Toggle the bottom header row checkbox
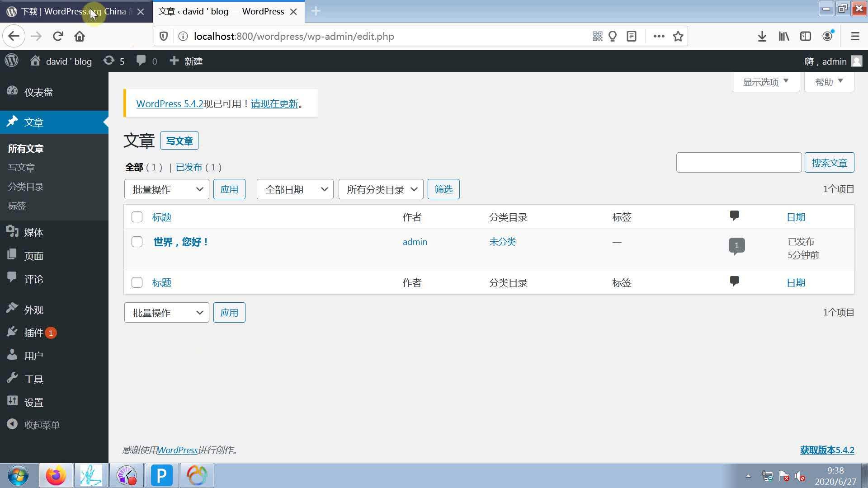This screenshot has height=488, width=868. (137, 282)
